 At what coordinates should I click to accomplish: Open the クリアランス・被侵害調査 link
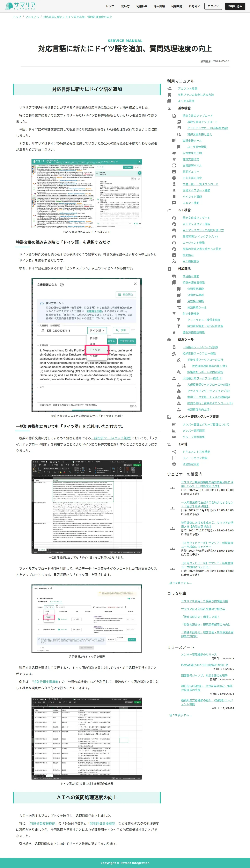pos(204,320)
